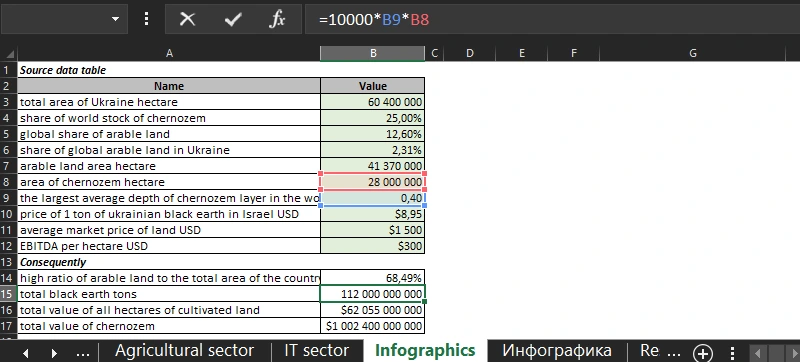The height and width of the screenshot is (362, 800).
Task: Select cell 'total value of chernozem'
Action: pyautogui.click(x=169, y=326)
